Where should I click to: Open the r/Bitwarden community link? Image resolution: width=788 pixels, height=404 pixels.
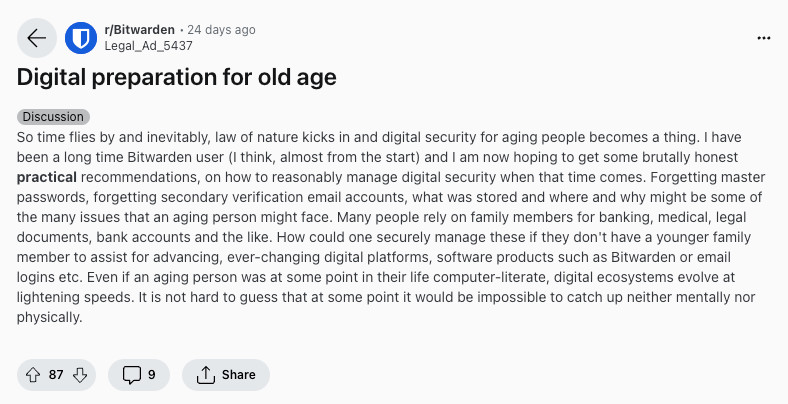(138, 30)
